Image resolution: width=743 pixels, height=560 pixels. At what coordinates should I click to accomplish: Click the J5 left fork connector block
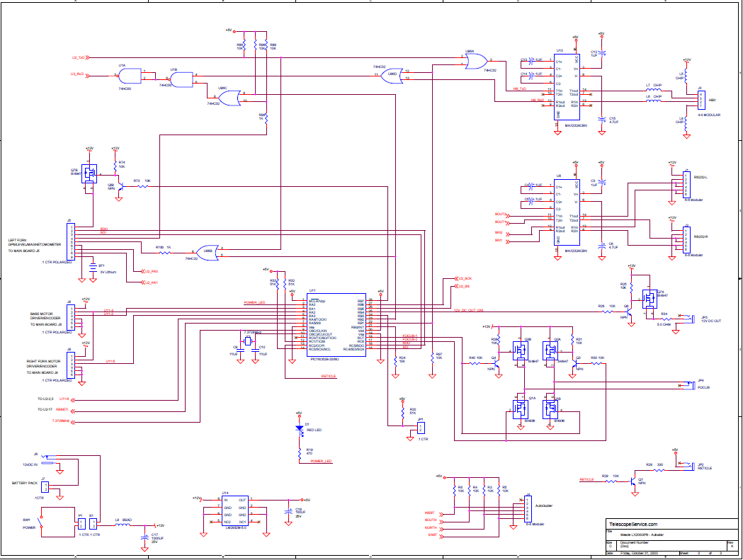pos(71,241)
